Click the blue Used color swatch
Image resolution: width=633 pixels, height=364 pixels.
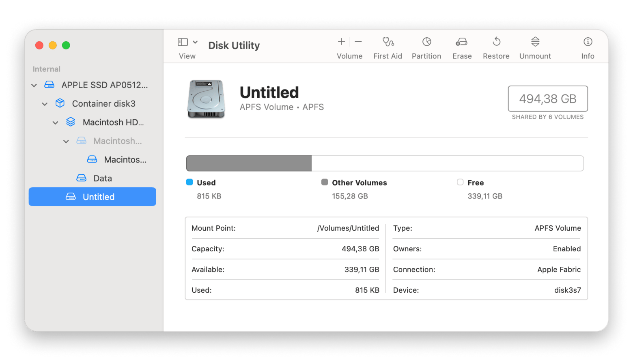click(189, 182)
